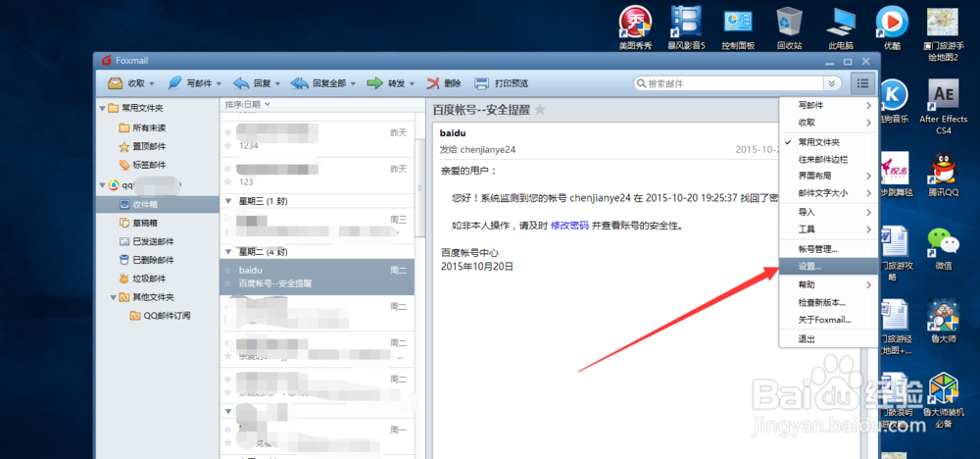Choose 检查新版本... from menu
Image resolution: width=980 pixels, height=459 pixels.
coord(828,302)
